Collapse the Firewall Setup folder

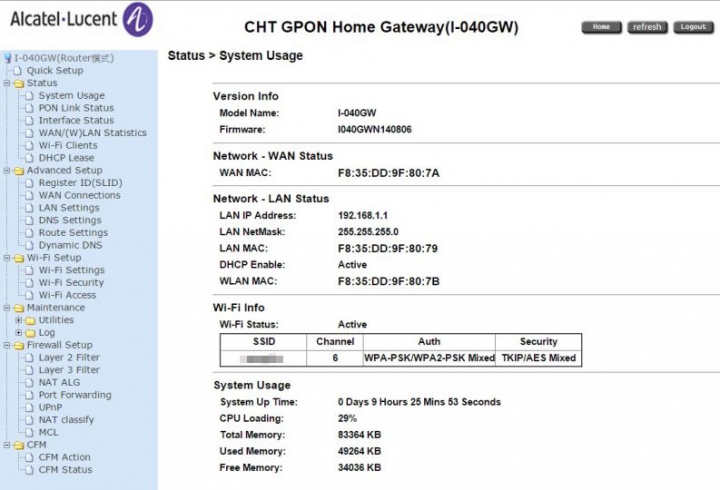[7, 345]
